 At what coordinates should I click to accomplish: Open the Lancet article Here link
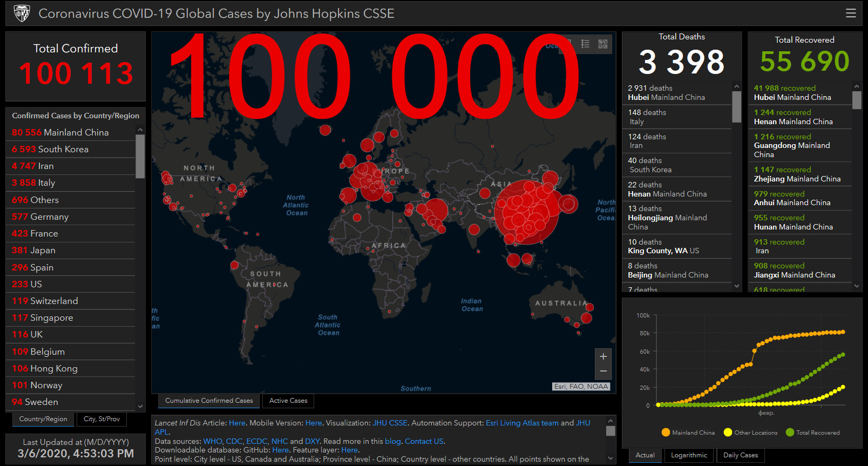point(237,423)
